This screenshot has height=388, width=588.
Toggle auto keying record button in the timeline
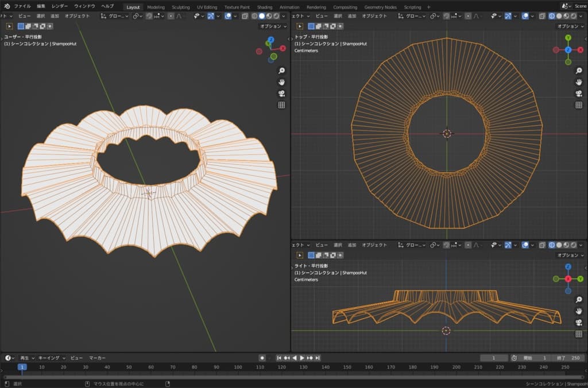tap(262, 358)
